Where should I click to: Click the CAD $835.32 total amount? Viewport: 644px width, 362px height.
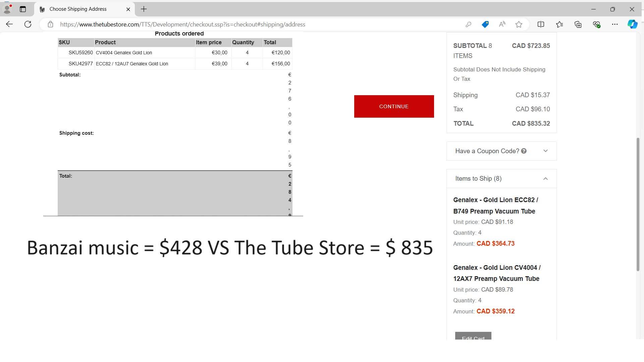[531, 124]
